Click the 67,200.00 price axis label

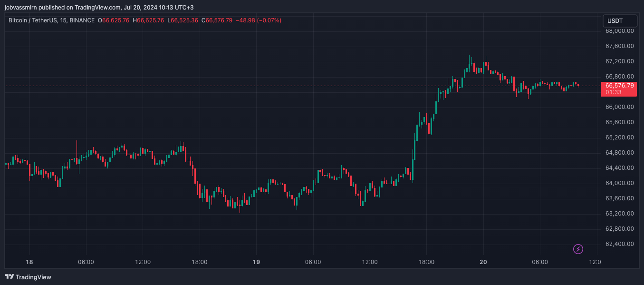619,61
